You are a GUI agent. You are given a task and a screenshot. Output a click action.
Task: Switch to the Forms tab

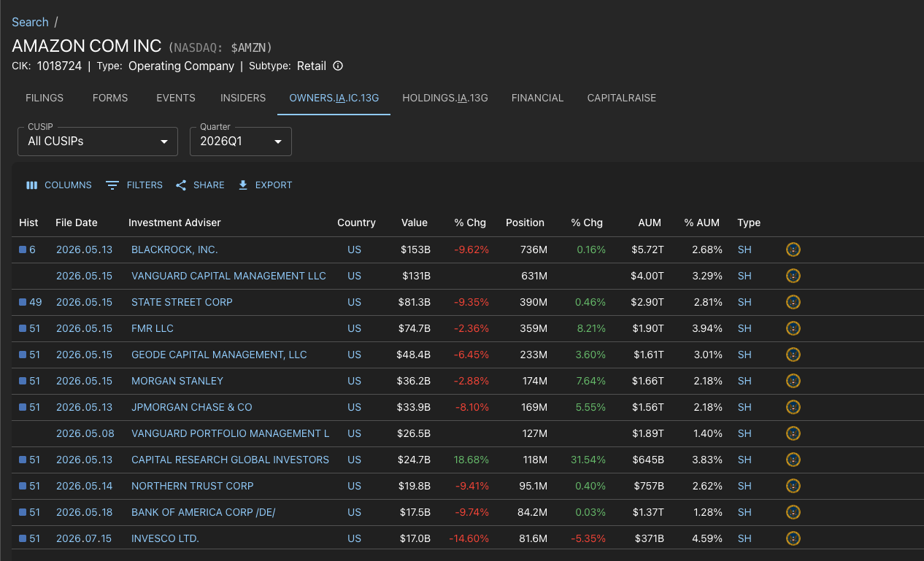click(x=110, y=98)
